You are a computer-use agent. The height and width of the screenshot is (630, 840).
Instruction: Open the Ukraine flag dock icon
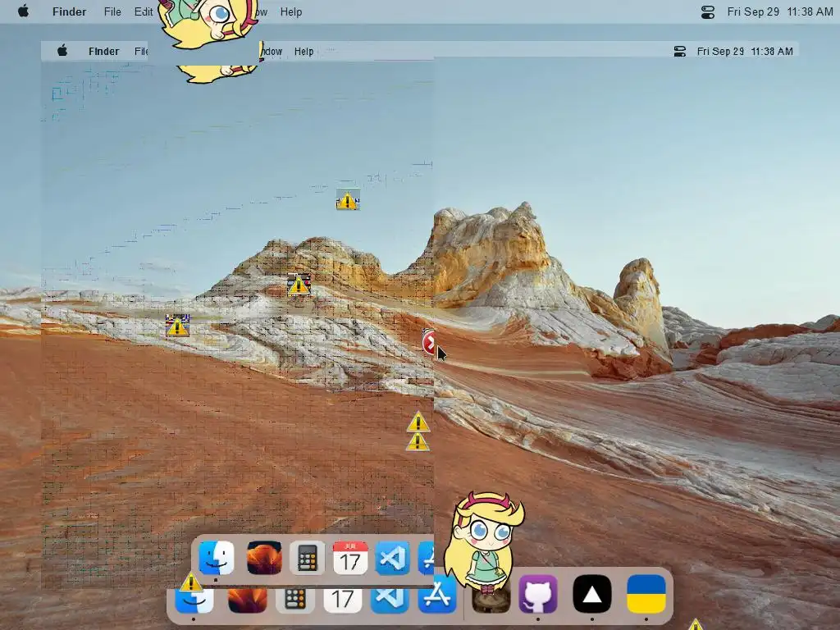(x=646, y=594)
